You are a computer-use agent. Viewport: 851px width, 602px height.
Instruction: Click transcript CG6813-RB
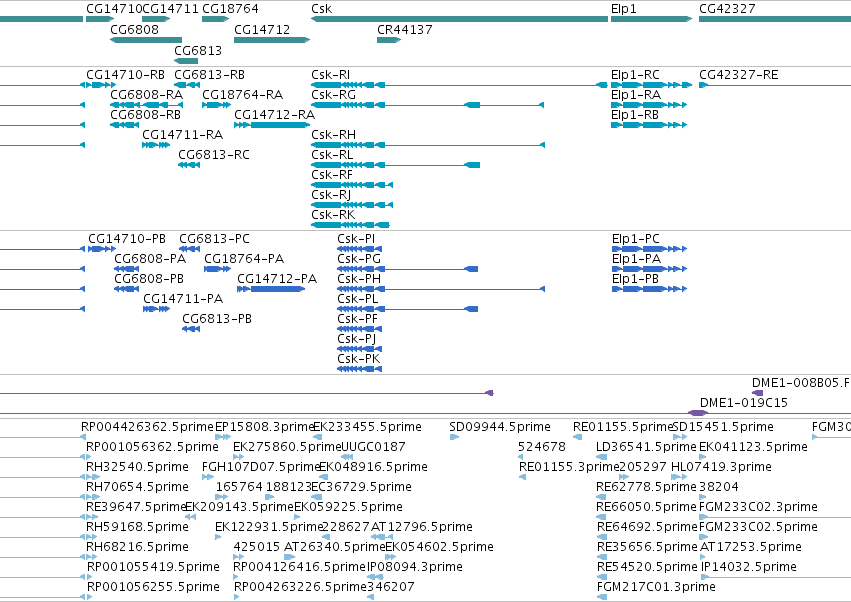pos(209,75)
